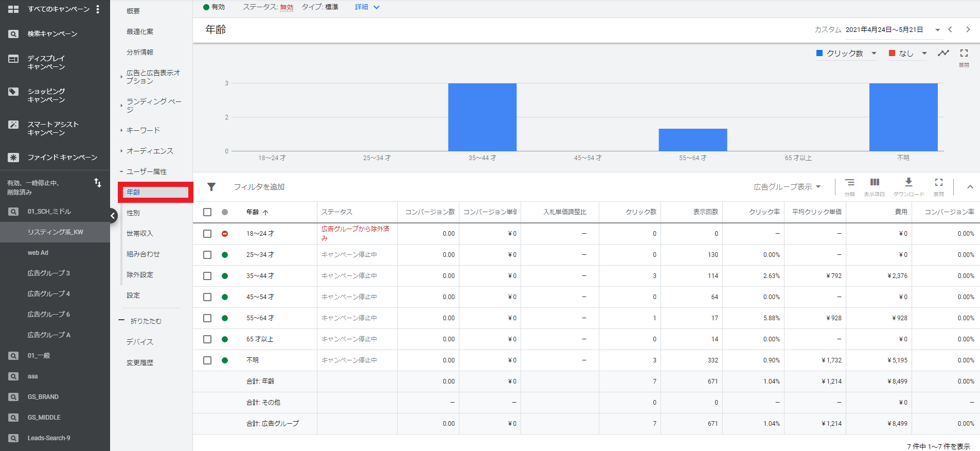Click the ディスプレイキャンペーン display icon
This screenshot has width=980, height=451.
pos(13,59)
